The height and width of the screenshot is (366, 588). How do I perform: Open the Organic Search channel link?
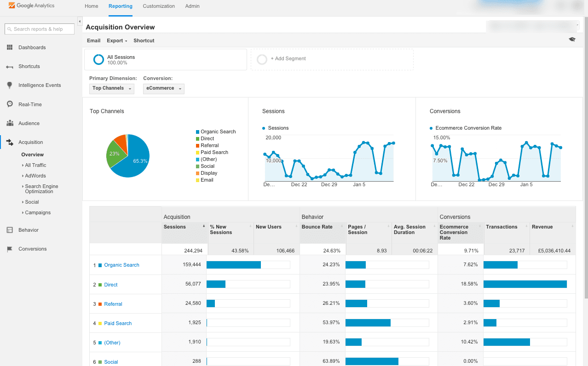(121, 265)
